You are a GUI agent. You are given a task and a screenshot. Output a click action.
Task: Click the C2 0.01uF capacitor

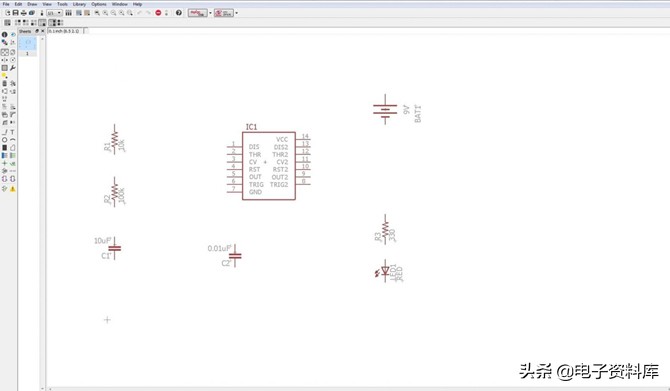(x=235, y=256)
